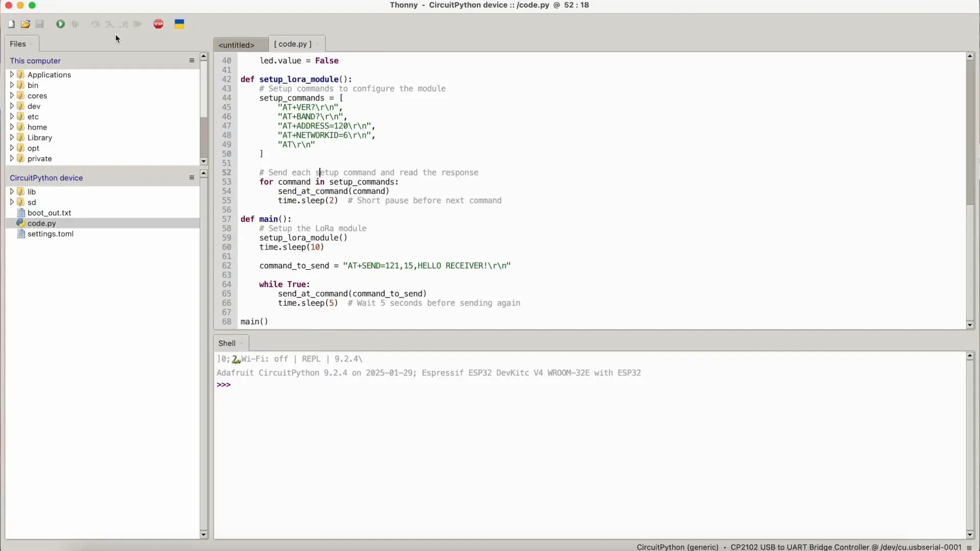The width and height of the screenshot is (980, 551).
Task: Click scroll-down arrow of device file list
Action: [204, 535]
